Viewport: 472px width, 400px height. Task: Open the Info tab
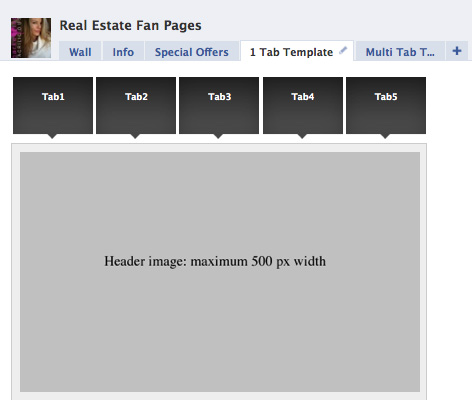tap(123, 51)
